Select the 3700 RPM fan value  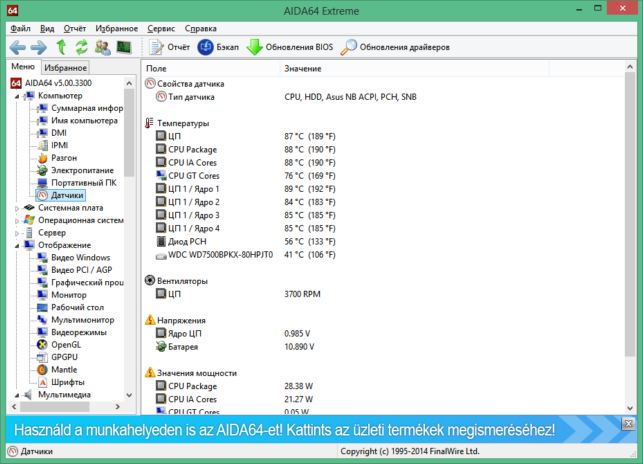[x=302, y=294]
